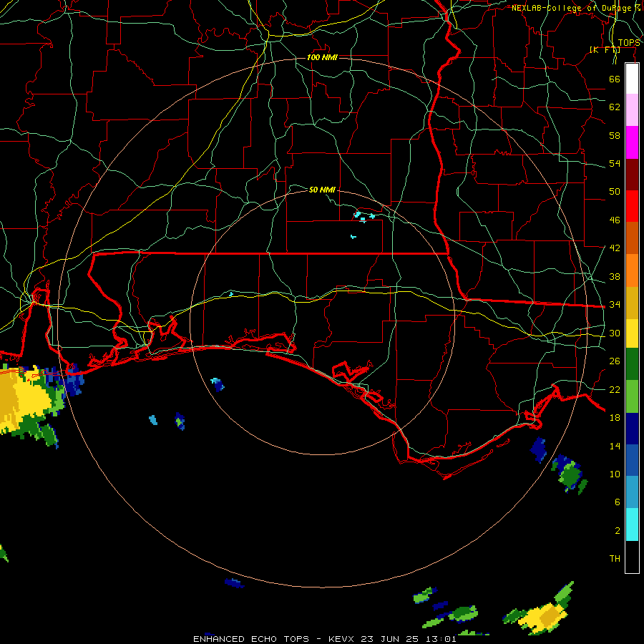This screenshot has height=644, width=644.
Task: Click the dark red 54 kft legend swatch
Action: (632, 175)
